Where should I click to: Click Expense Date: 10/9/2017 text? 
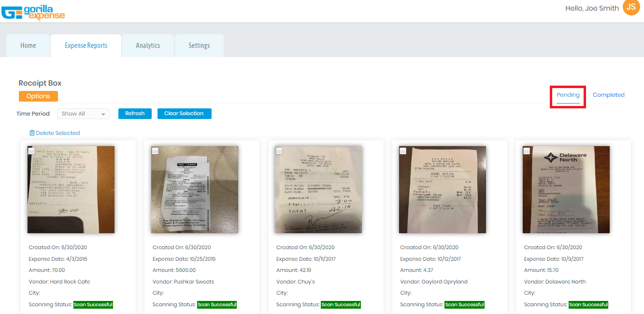(x=554, y=259)
